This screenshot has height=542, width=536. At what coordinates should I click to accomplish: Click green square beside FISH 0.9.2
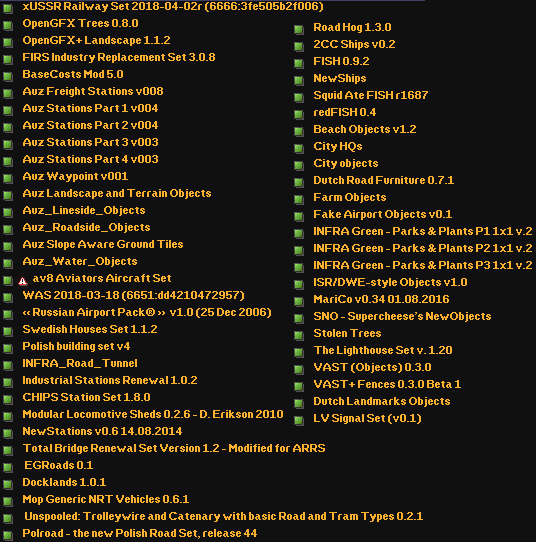299,63
